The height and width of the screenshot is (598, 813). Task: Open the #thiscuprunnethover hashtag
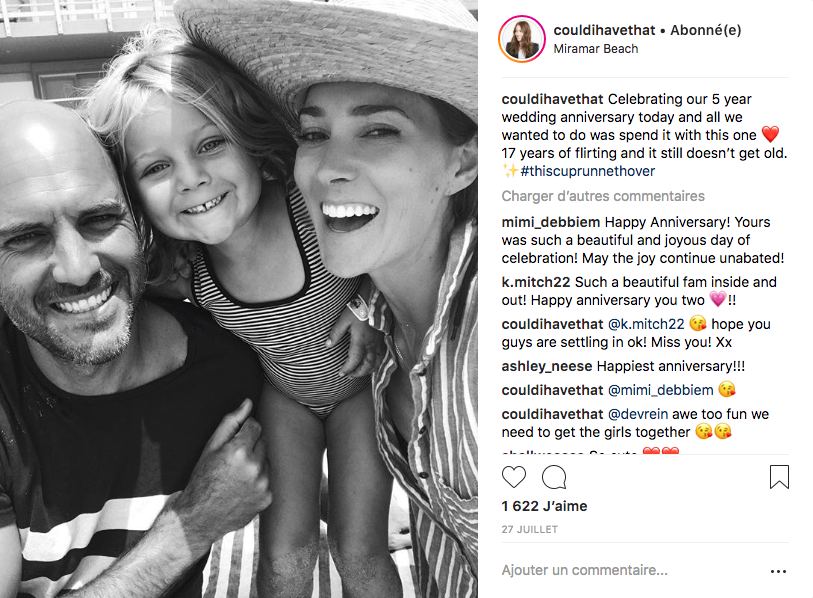587,171
